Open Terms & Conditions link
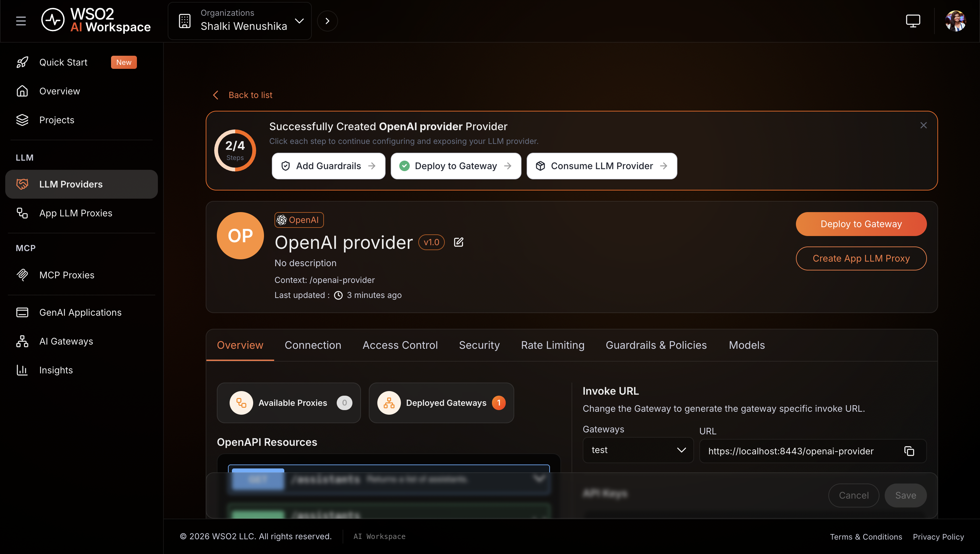The height and width of the screenshot is (554, 980). coord(866,537)
